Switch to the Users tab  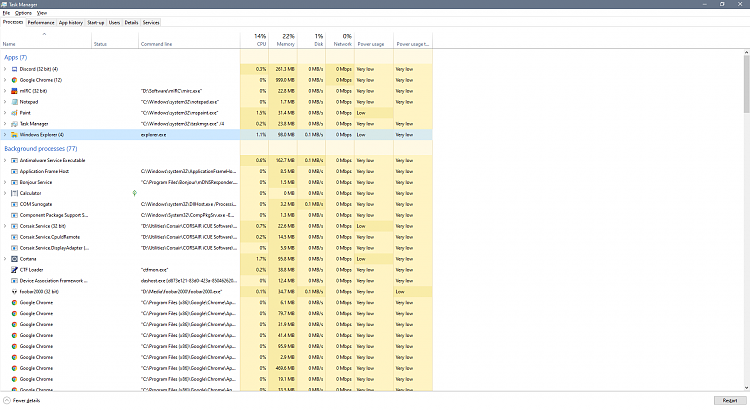pos(114,22)
